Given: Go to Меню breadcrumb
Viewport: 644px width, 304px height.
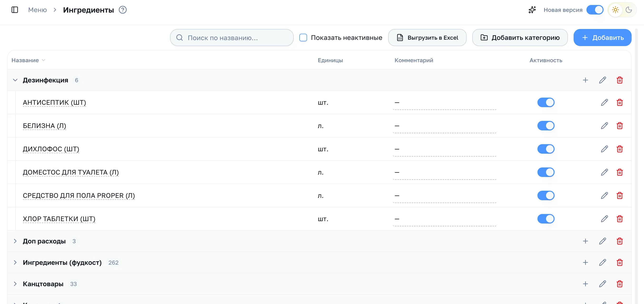Looking at the screenshot, I should (x=37, y=10).
